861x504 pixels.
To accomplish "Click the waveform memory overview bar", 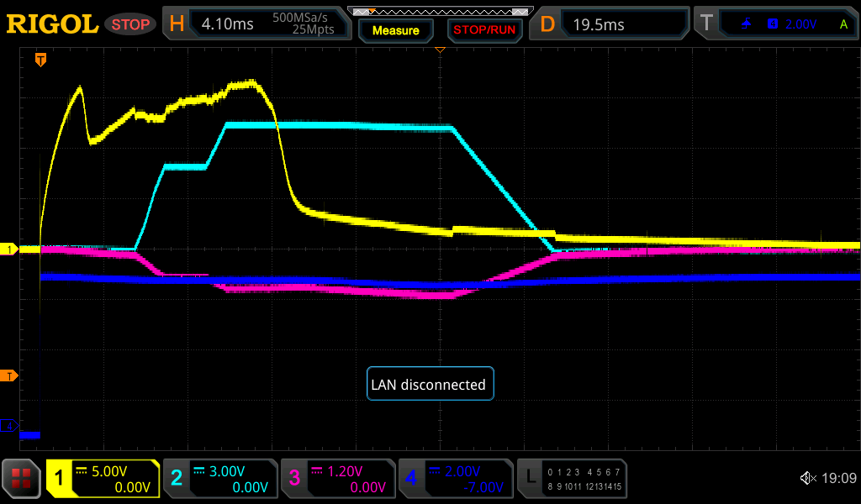I will coord(439,12).
